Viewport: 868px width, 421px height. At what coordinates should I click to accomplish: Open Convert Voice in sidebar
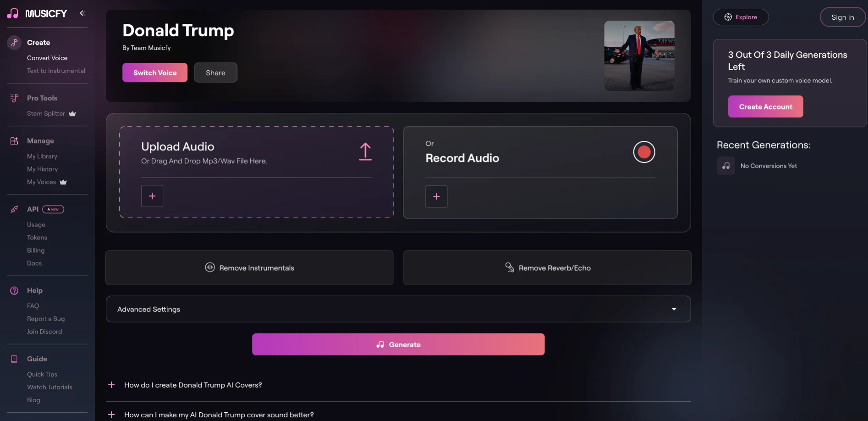[47, 58]
